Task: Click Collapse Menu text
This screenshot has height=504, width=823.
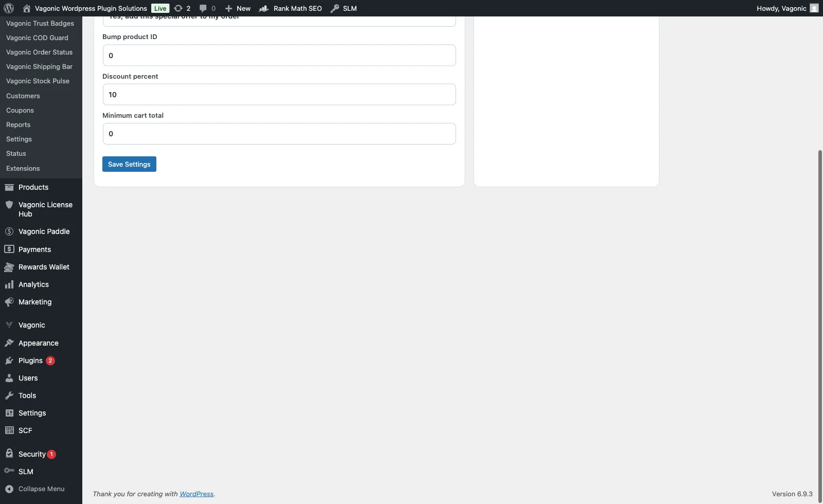Action: [42, 489]
